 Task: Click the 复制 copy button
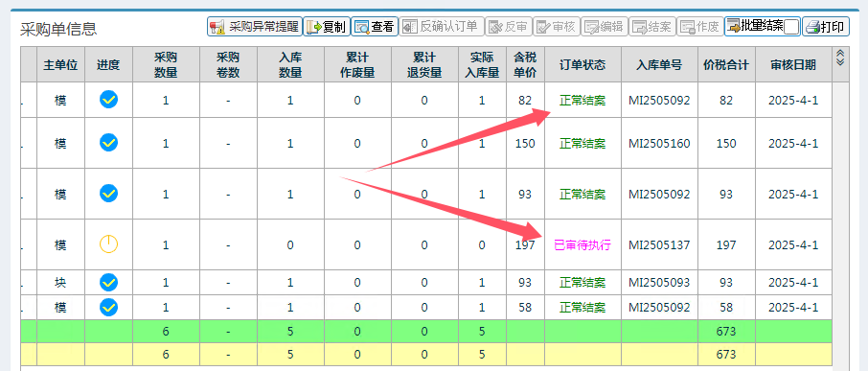pyautogui.click(x=327, y=27)
